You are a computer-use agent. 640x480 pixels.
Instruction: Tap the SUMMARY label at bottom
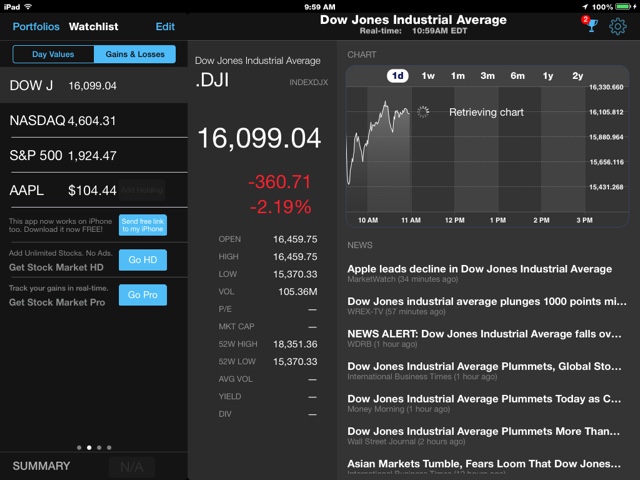tap(41, 466)
